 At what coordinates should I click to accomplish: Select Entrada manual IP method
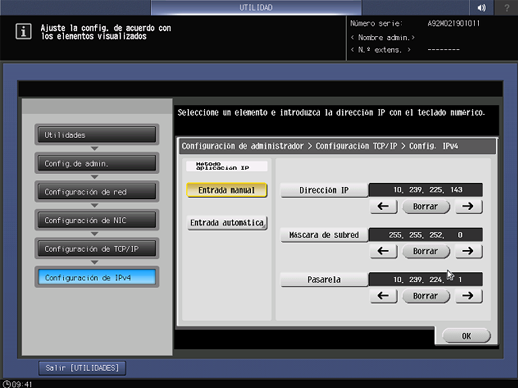click(x=227, y=190)
